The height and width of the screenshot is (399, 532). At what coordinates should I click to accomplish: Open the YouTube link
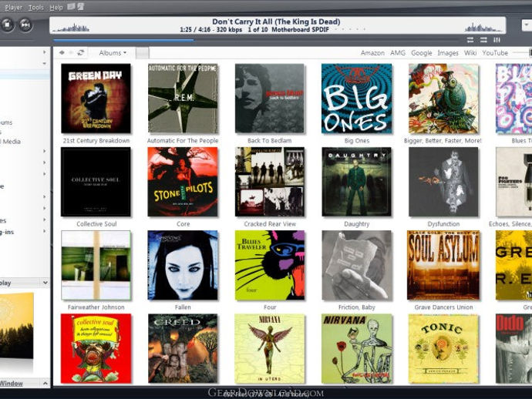(495, 53)
